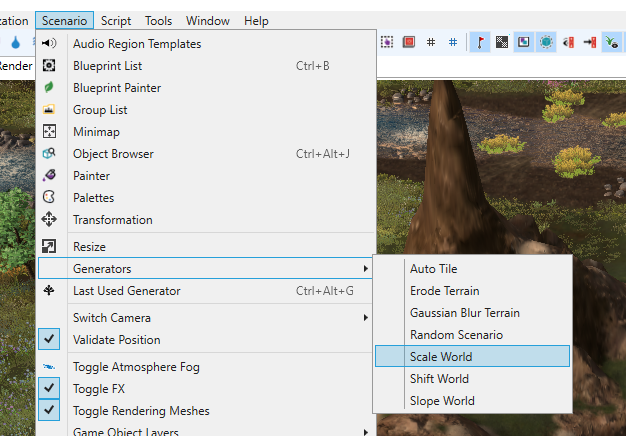
Task: Toggle the Validate Position checkmark
Action: click(49, 339)
